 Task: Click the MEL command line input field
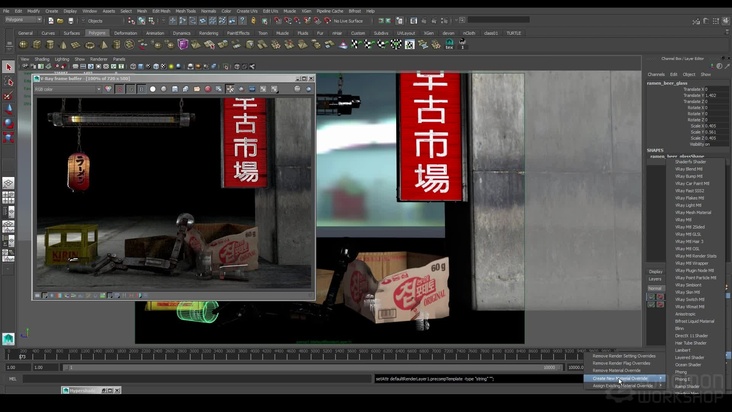pyautogui.click(x=197, y=379)
